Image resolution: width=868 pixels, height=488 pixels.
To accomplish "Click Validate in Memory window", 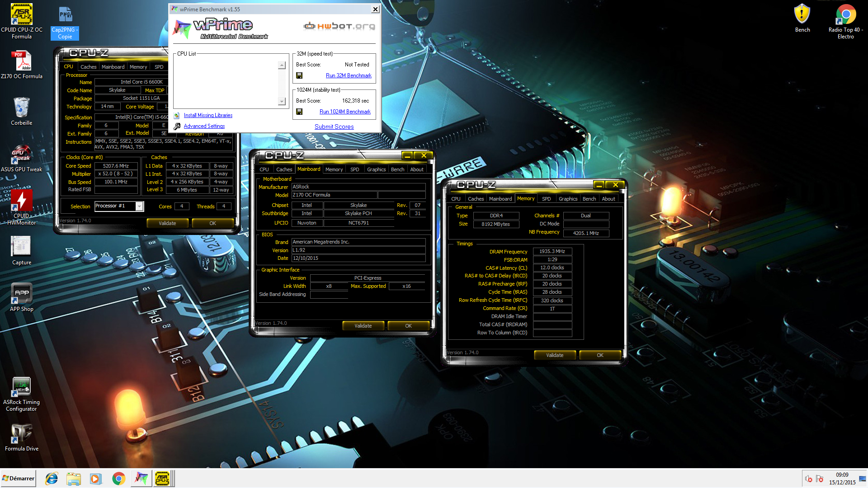I will (555, 355).
